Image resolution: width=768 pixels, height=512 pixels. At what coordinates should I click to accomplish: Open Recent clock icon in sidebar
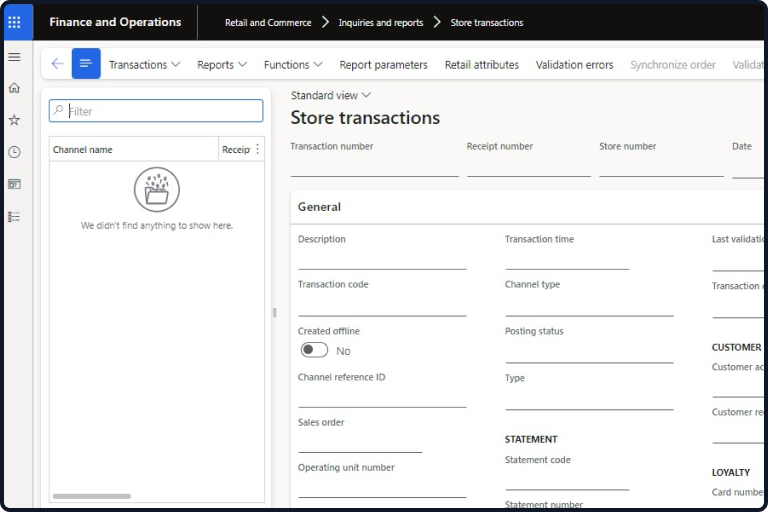15,152
